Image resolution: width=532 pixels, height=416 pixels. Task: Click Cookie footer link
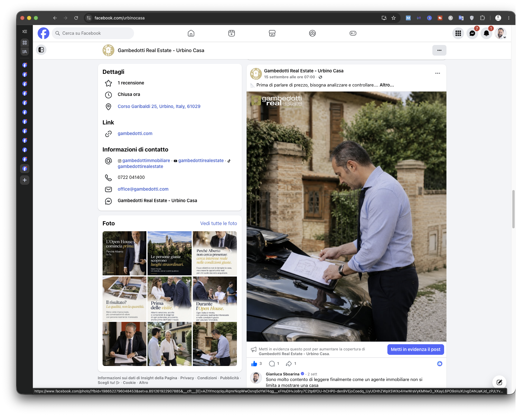pyautogui.click(x=129, y=383)
